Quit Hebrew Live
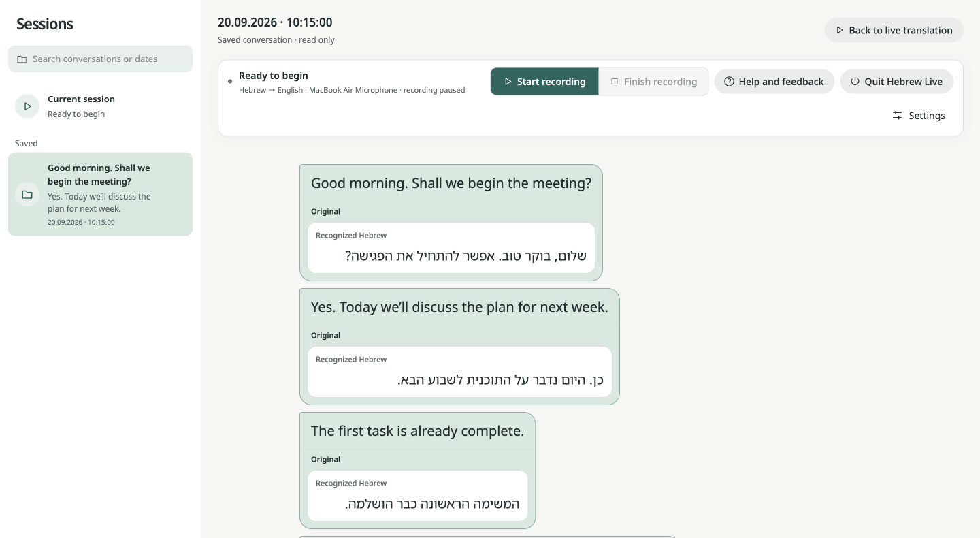980x538 pixels. (896, 82)
